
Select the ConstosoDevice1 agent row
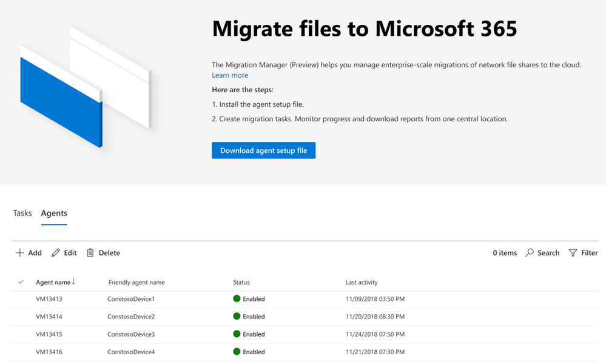coord(131,299)
